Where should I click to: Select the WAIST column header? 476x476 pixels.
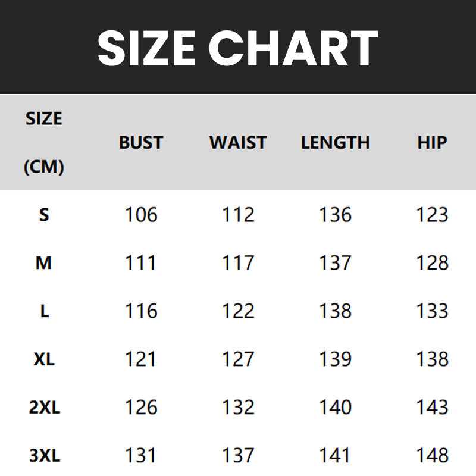(x=238, y=143)
